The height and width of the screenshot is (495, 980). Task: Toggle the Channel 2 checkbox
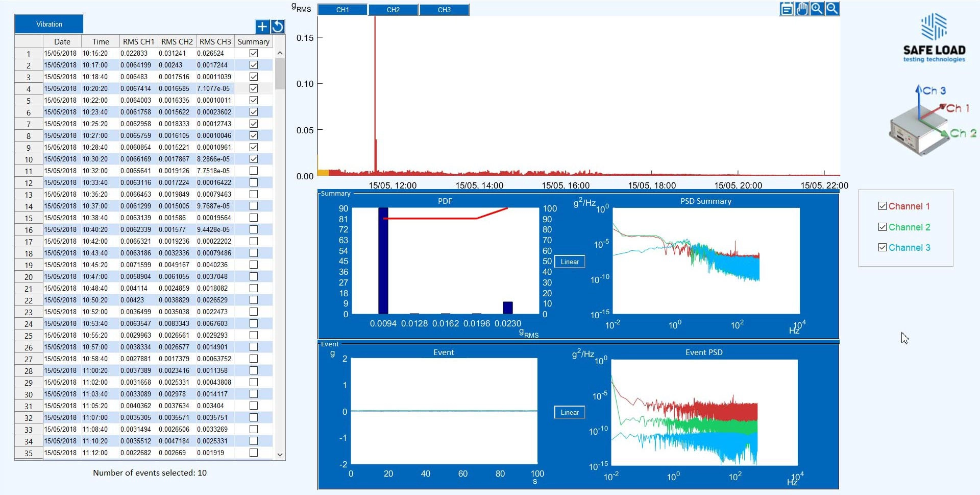882,227
